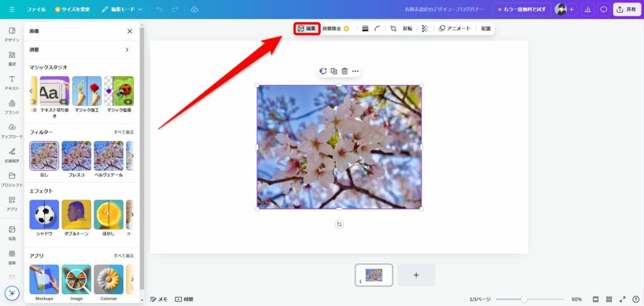Click the Magic assistant sparkle button
Screen dimensions: 644x306
12,293
